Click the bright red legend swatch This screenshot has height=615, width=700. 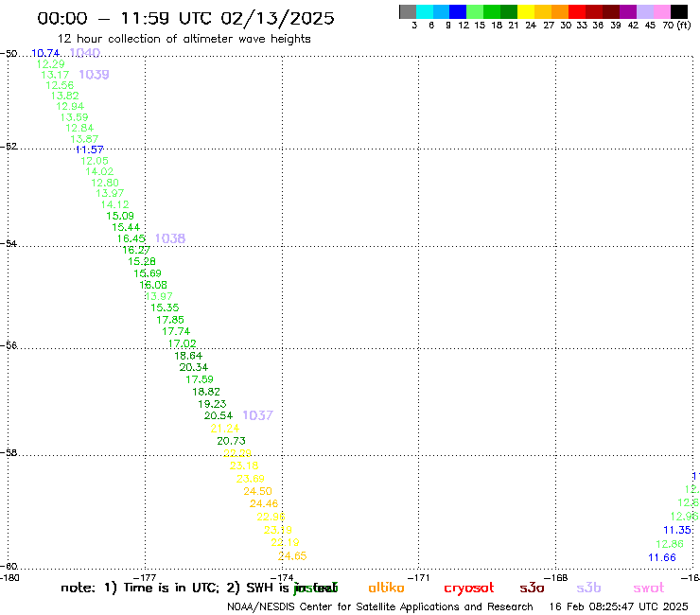(x=576, y=11)
